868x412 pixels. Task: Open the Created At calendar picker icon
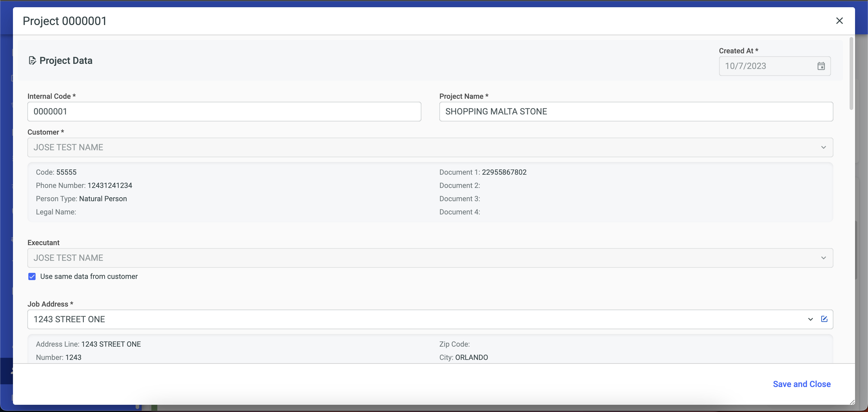821,66
